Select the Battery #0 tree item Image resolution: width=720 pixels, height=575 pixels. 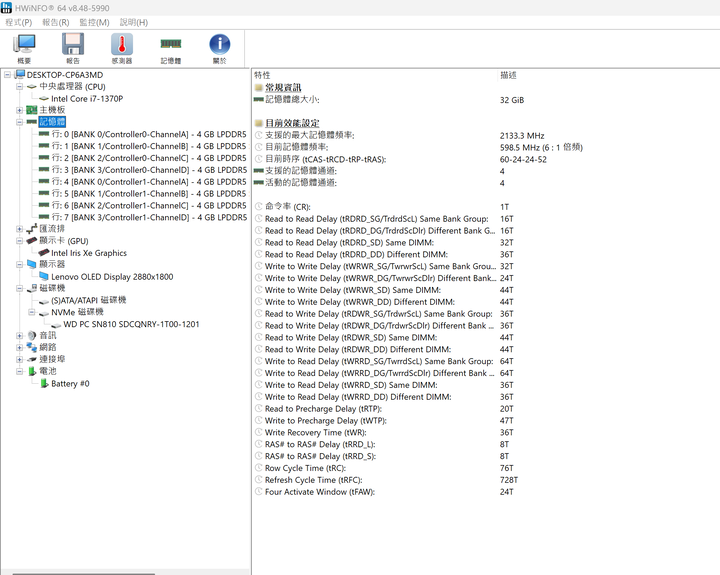(70, 383)
